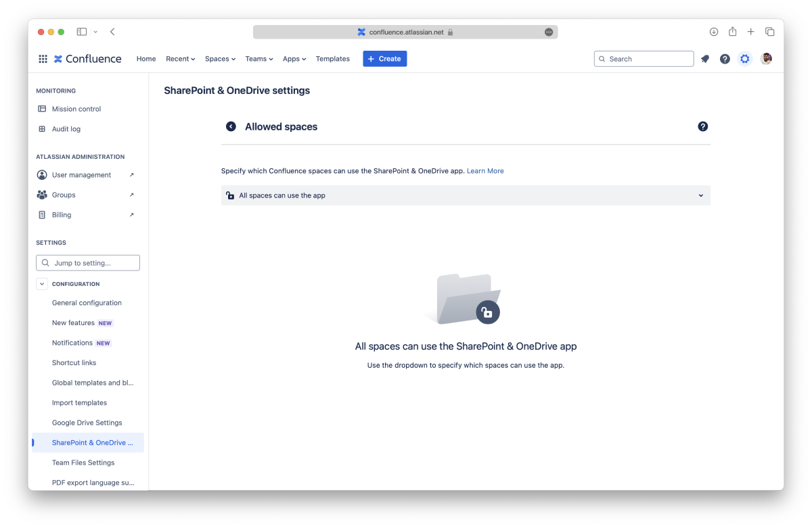Select Audit log in sidebar

[x=66, y=129]
